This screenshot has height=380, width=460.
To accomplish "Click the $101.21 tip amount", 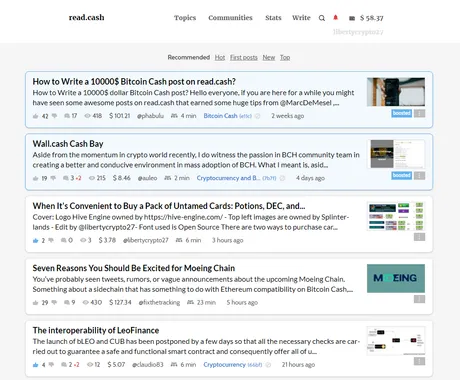I will pos(119,116).
